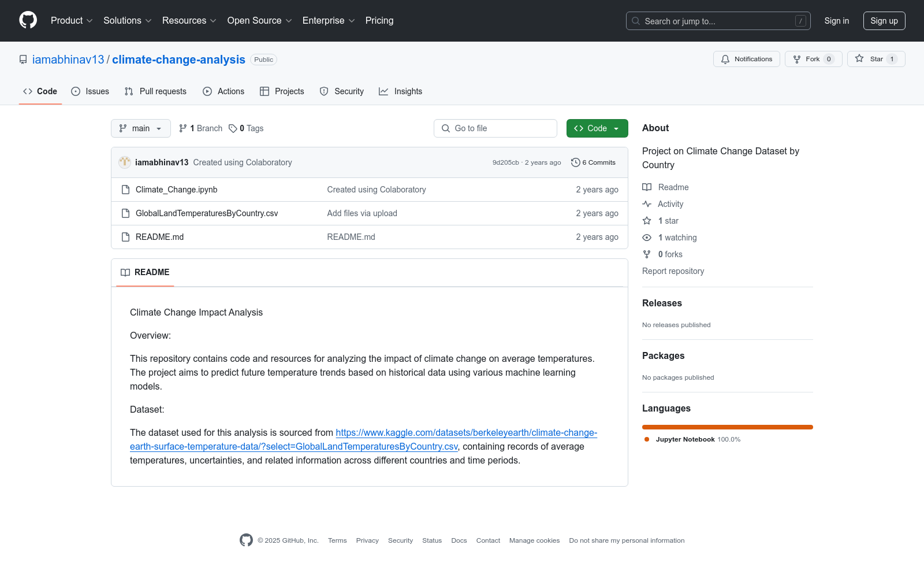
Task: Click the file icon for GlobalLandTemperaturesByCountry.csv
Action: (125, 213)
